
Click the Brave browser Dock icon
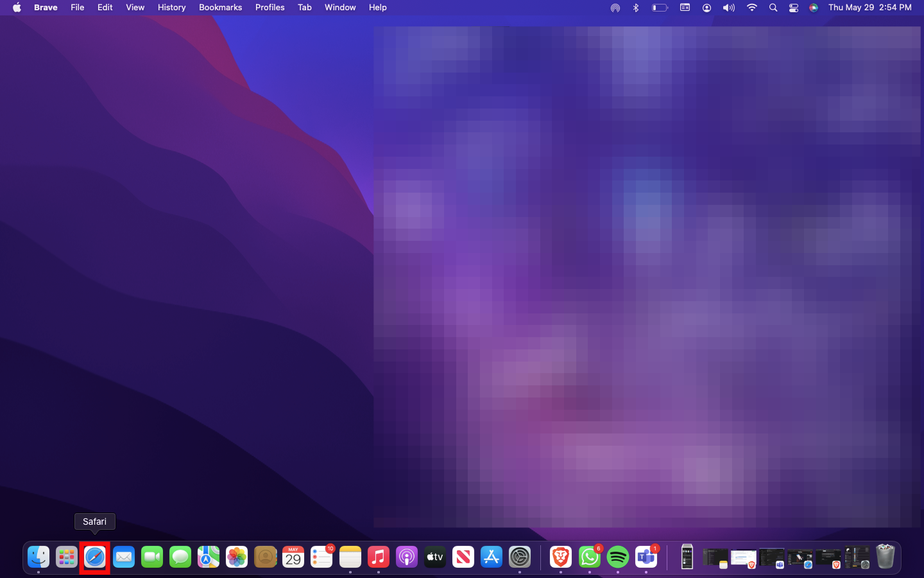click(561, 557)
